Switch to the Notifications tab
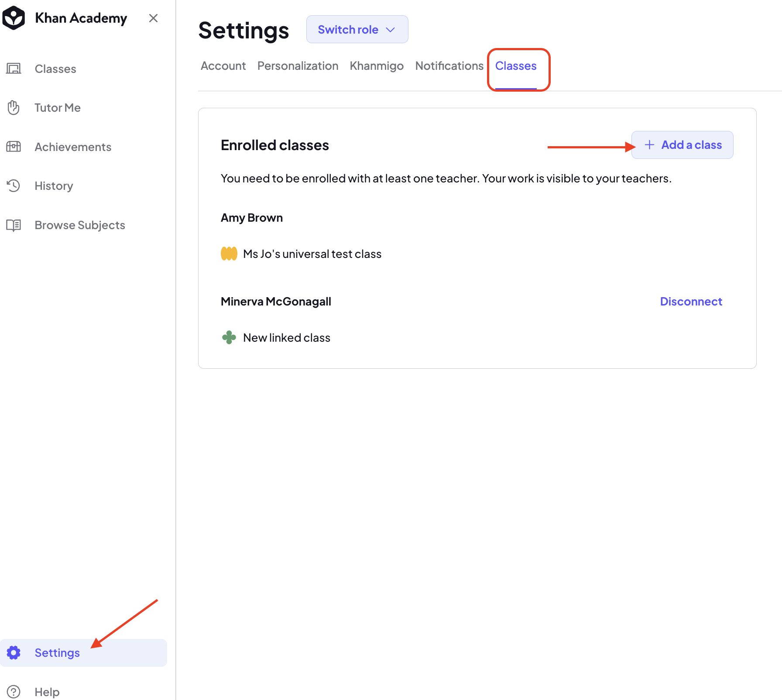782x700 pixels. point(449,66)
